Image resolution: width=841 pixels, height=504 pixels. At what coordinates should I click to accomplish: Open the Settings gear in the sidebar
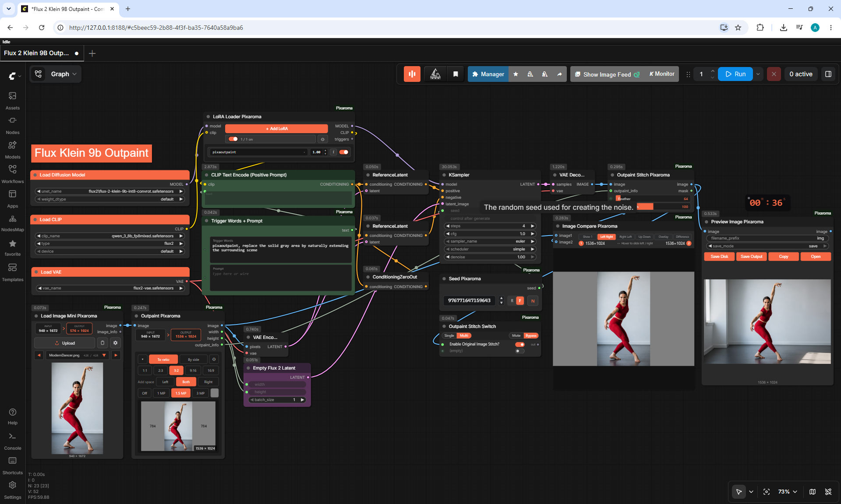point(12,490)
